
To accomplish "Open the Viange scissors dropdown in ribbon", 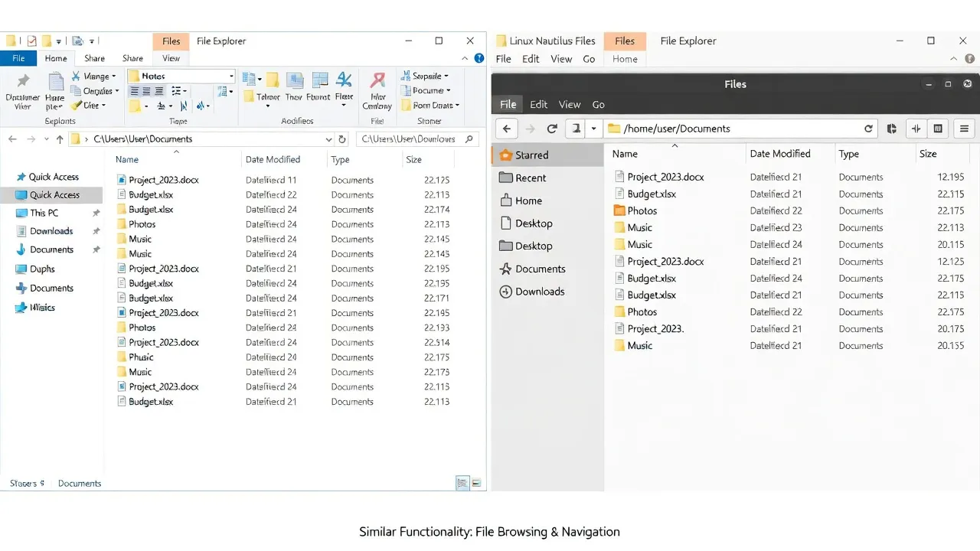I will [94, 77].
